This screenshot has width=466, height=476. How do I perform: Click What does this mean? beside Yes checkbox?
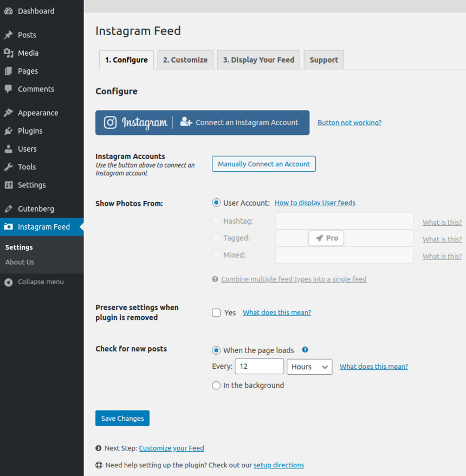tap(277, 312)
